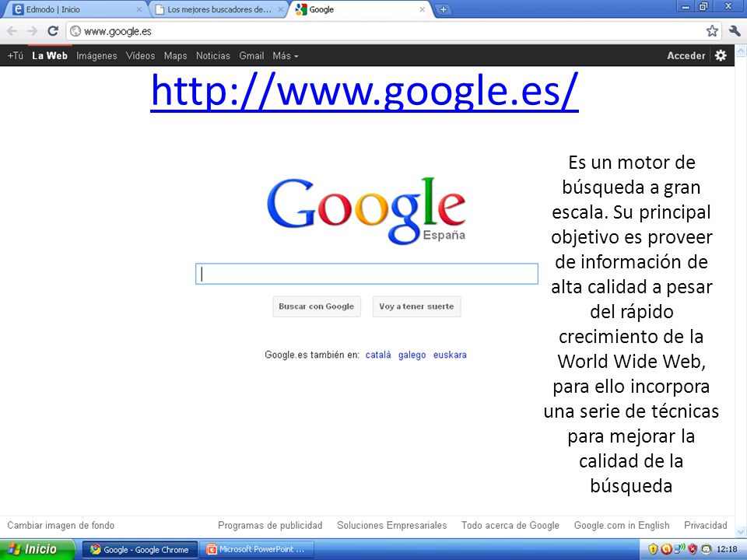Click the scrollbar up arrow
The image size is (747, 560).
pyautogui.click(x=741, y=51)
